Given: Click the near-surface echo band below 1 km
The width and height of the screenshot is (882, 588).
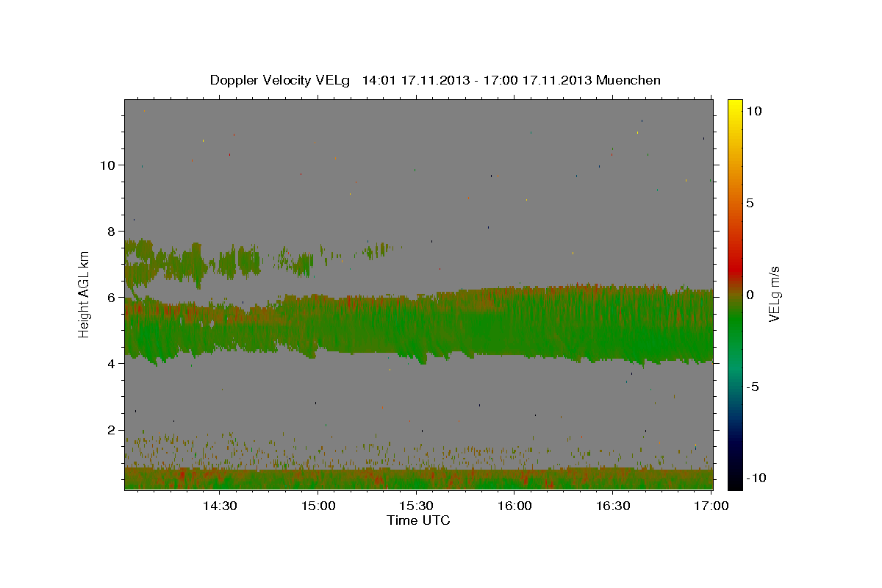Looking at the screenshot, I should pyautogui.click(x=419, y=478).
